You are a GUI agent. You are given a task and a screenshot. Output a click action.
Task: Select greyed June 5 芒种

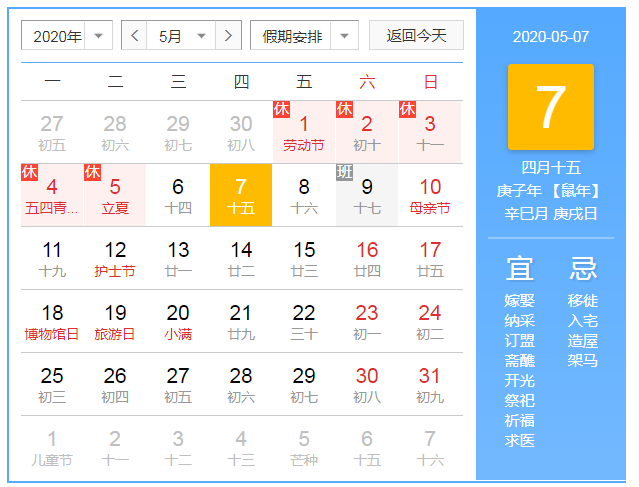point(304,447)
